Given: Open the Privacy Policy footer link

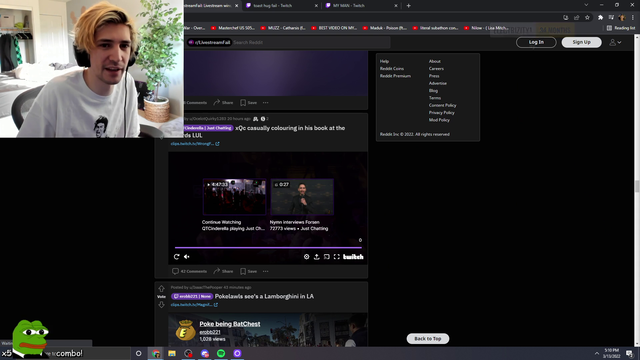Looking at the screenshot, I should [442, 113].
